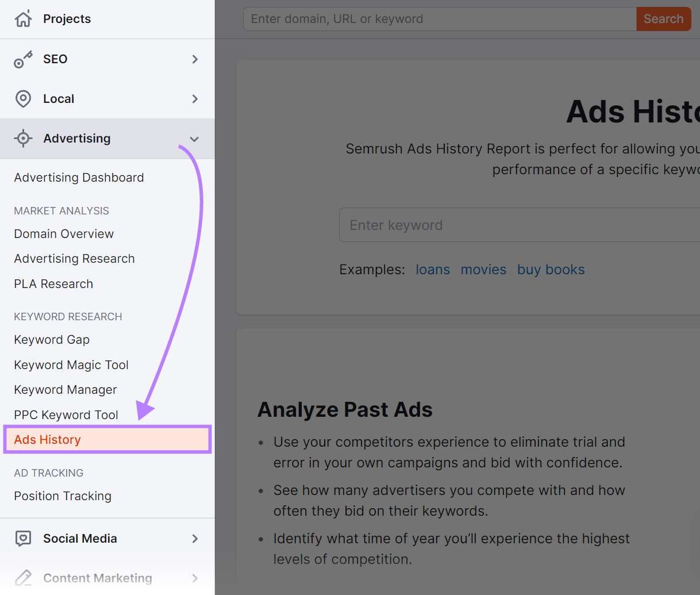Open Keyword Magic Tool
Image resolution: width=700 pixels, height=595 pixels.
click(x=71, y=364)
